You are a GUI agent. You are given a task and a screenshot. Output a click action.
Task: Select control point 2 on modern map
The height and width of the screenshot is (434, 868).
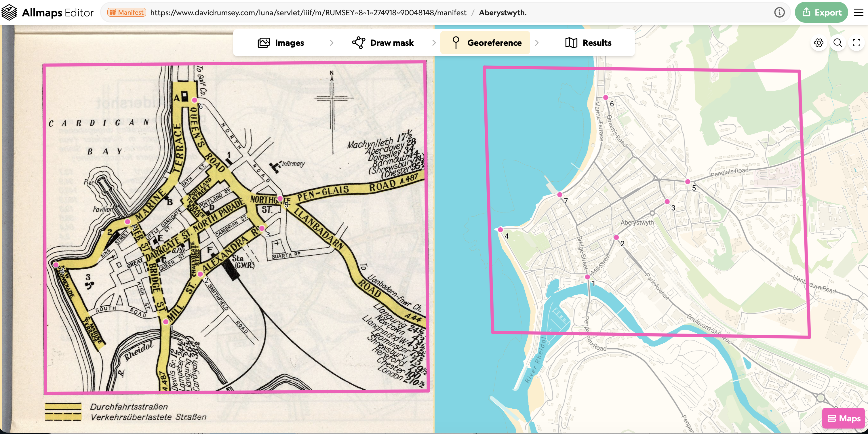(x=616, y=237)
